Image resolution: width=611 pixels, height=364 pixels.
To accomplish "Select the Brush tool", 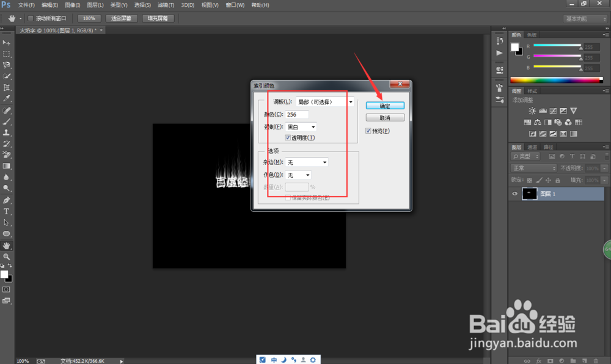I will tap(7, 122).
